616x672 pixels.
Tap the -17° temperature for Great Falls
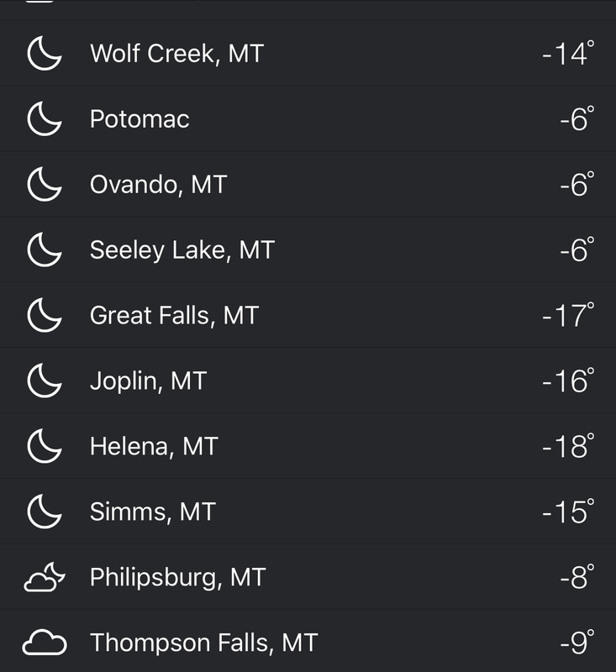568,316
